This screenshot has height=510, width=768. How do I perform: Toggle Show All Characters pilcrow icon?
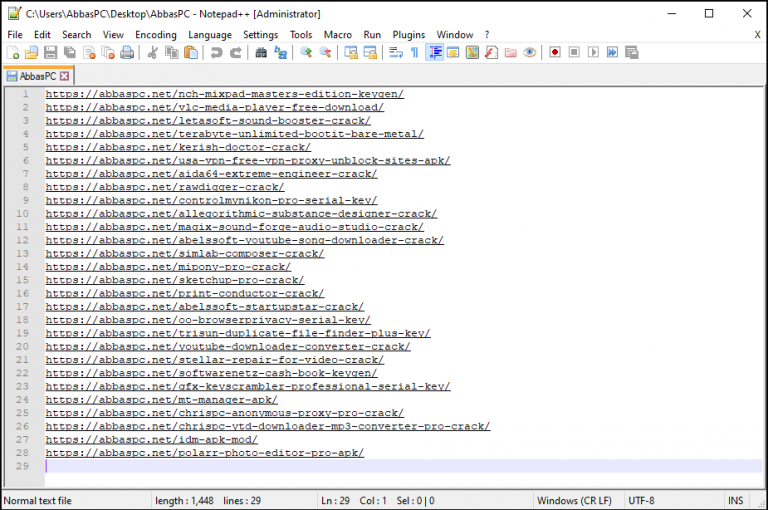click(x=414, y=52)
